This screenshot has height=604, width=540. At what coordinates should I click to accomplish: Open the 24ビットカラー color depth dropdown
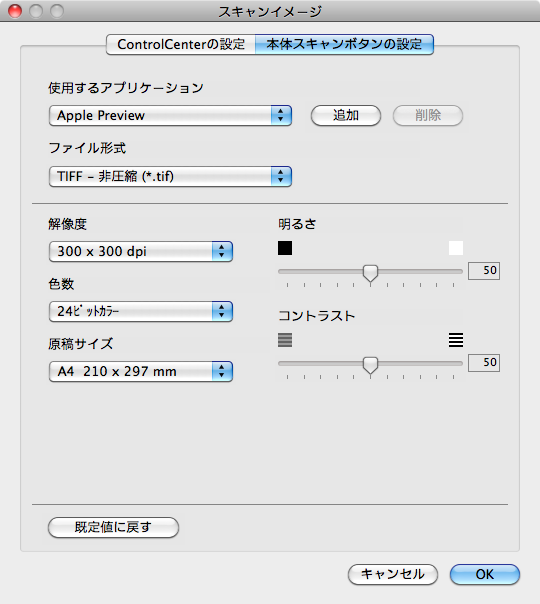pos(141,311)
